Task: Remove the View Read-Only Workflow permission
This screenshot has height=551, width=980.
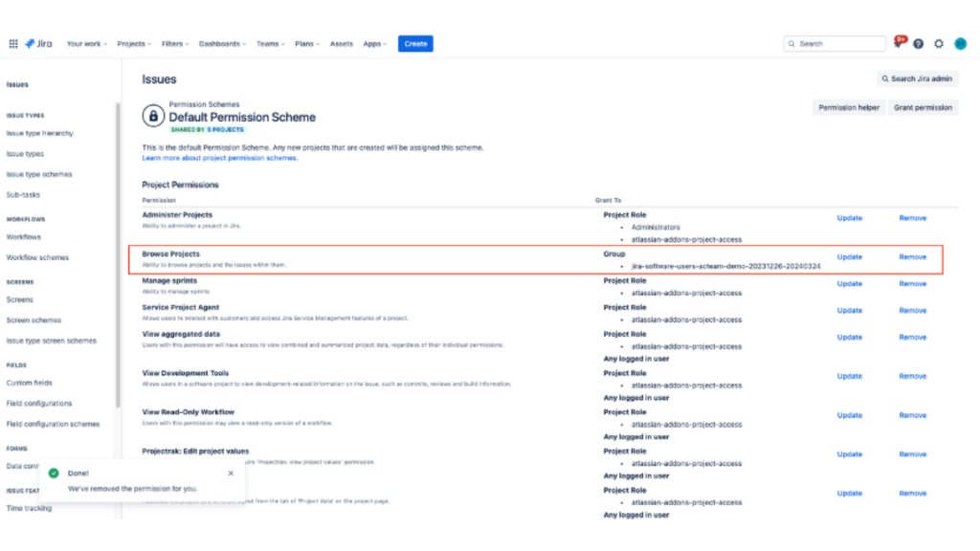Action: tap(912, 415)
